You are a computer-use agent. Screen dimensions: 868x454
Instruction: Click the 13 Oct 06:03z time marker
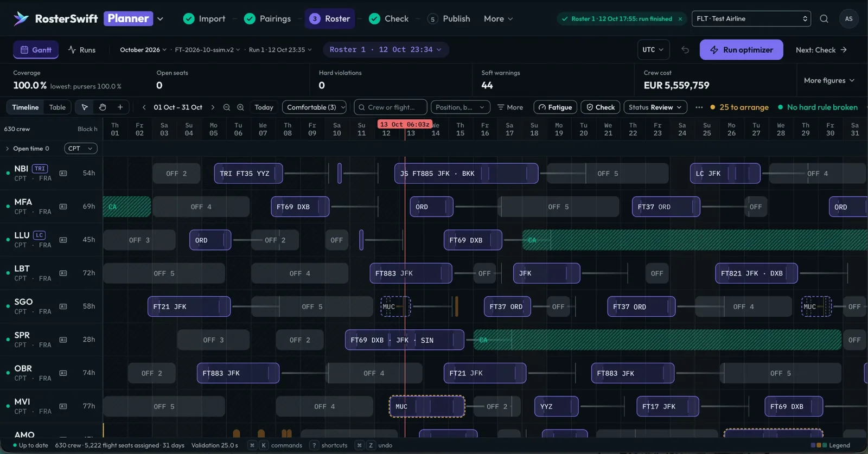click(x=405, y=124)
